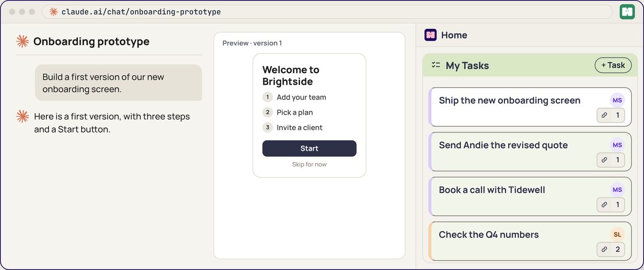Click the Skip for now link
This screenshot has height=270, width=644.
click(309, 164)
